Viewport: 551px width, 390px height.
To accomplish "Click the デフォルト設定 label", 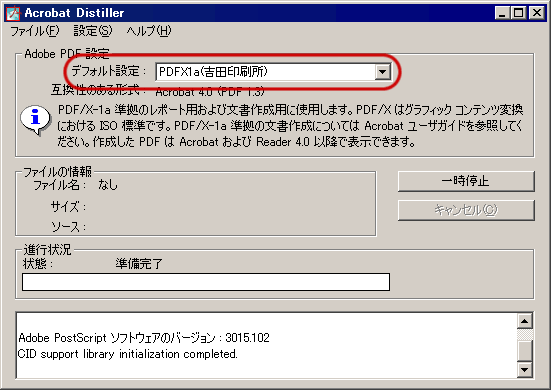I will pyautogui.click(x=109, y=71).
